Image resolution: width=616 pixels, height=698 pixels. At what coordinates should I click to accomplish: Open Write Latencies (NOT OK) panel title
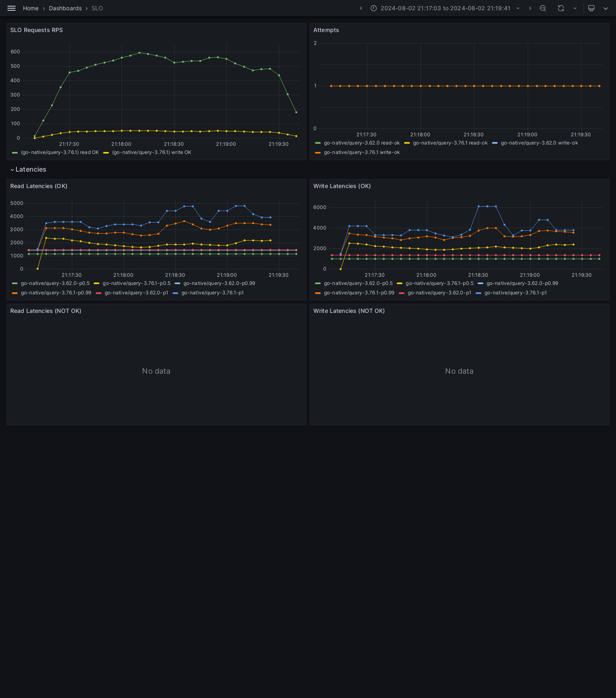click(349, 311)
